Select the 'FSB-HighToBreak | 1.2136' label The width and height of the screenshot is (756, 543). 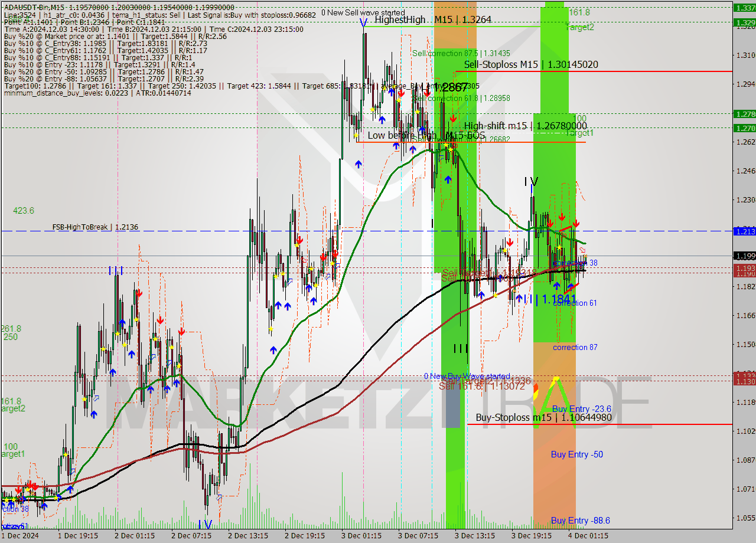[x=95, y=227]
